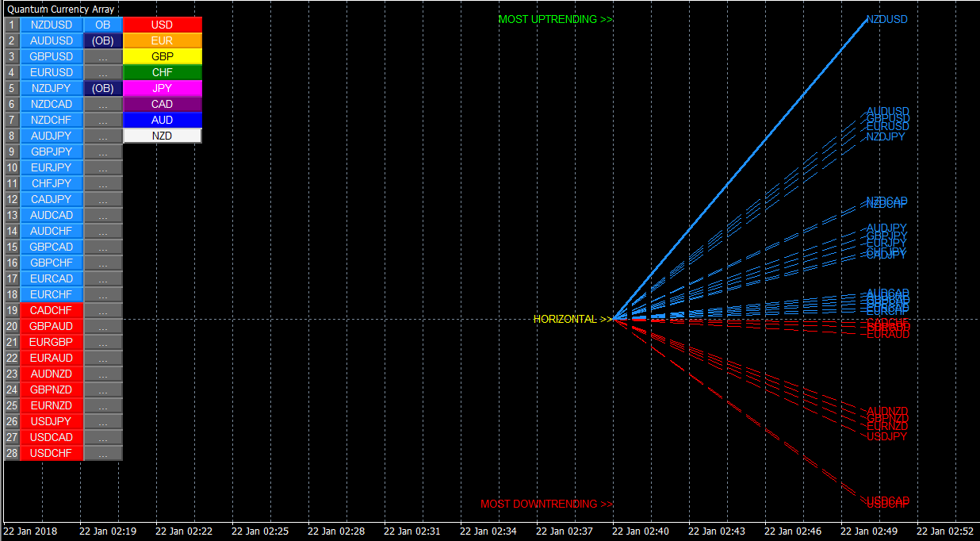Select the MOST DOWNTRENDING label
The image size is (980, 541).
(x=546, y=504)
